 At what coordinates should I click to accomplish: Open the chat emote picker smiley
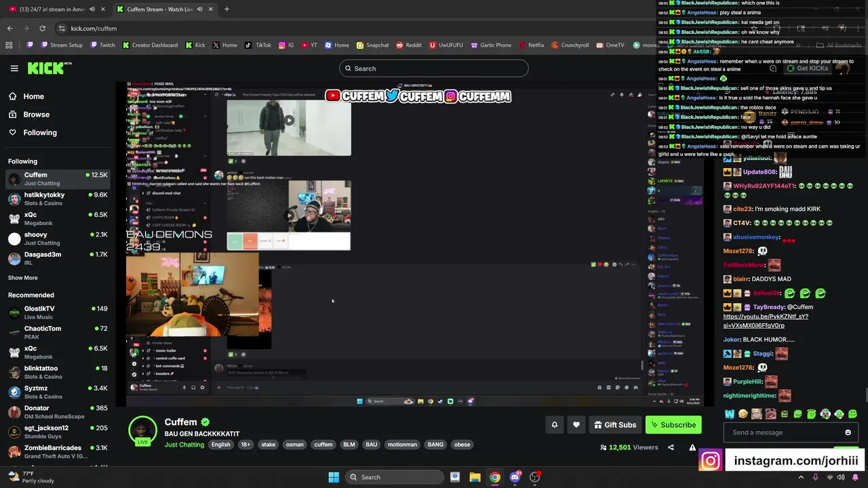tap(848, 432)
